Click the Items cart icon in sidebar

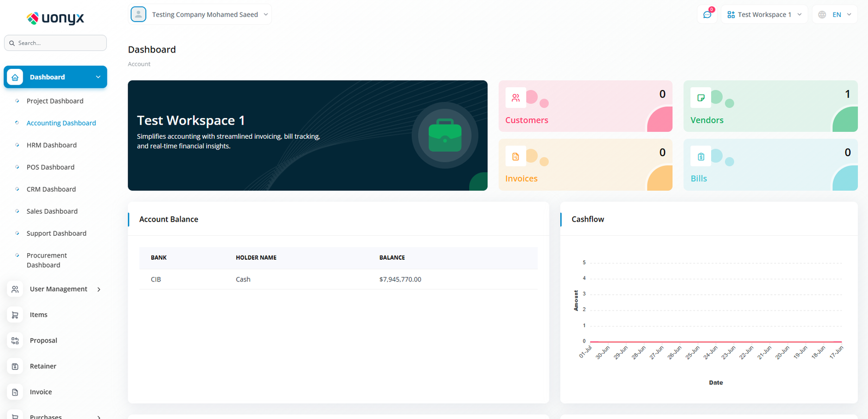[15, 315]
